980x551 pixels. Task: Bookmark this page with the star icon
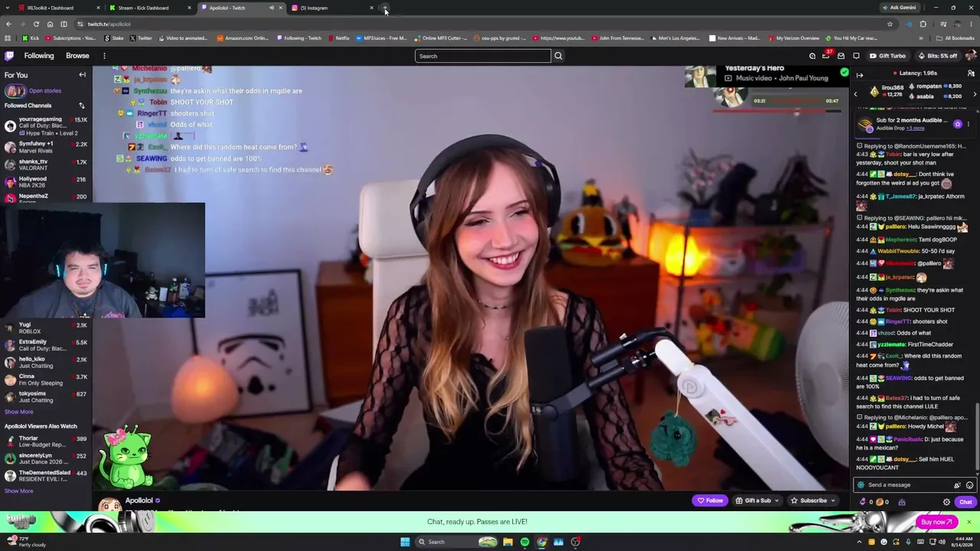(890, 24)
